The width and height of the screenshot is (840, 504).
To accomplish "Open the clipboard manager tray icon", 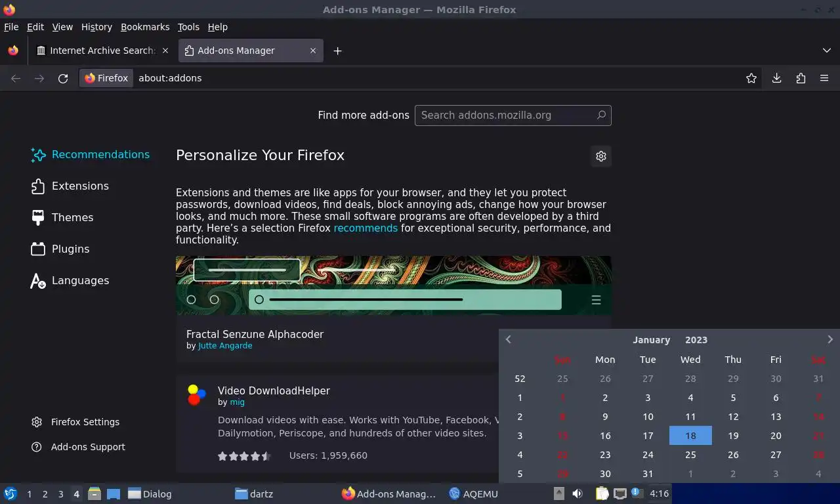I will click(602, 493).
